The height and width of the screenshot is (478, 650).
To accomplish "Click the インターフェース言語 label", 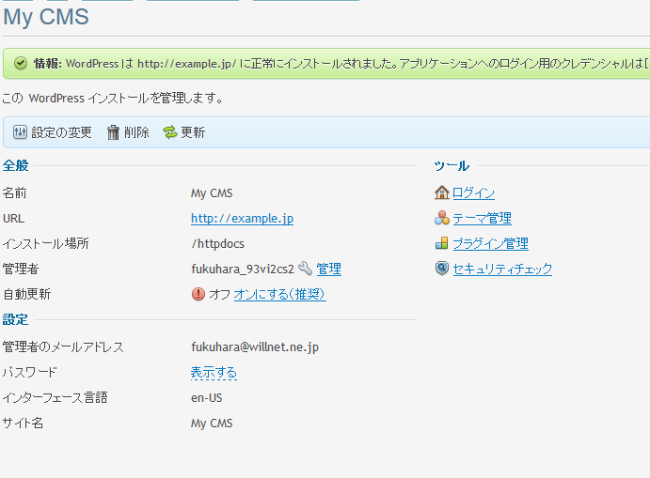I will [x=55, y=398].
